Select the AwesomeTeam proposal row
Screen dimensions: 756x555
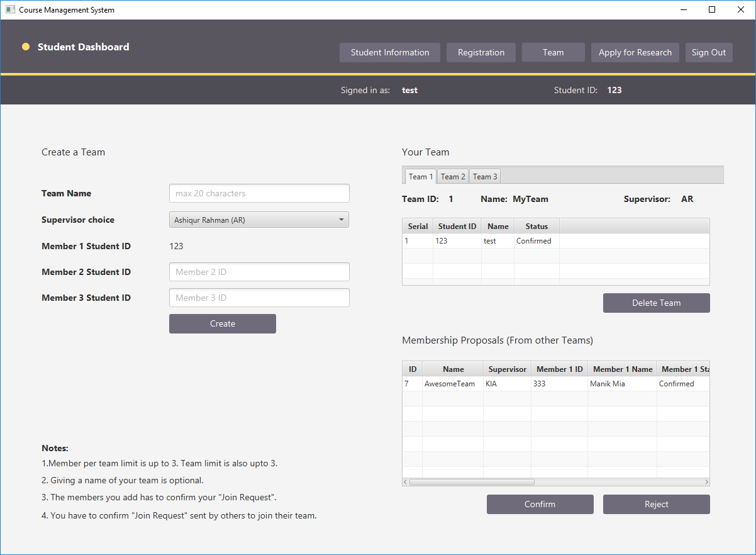point(556,384)
